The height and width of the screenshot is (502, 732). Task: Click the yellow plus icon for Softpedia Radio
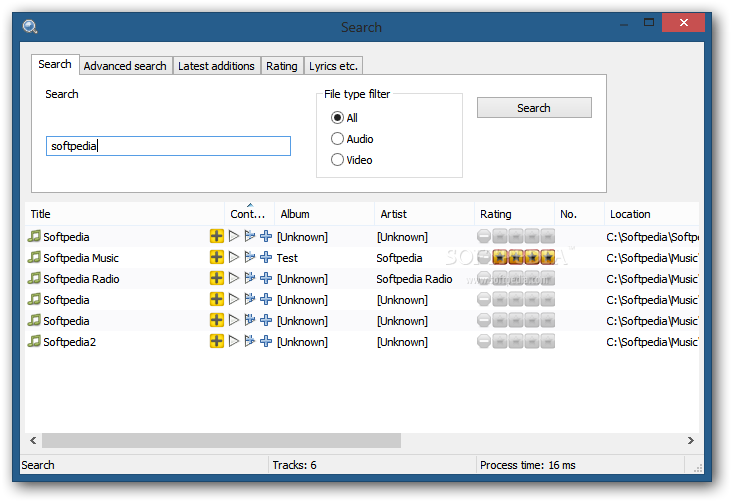[217, 278]
